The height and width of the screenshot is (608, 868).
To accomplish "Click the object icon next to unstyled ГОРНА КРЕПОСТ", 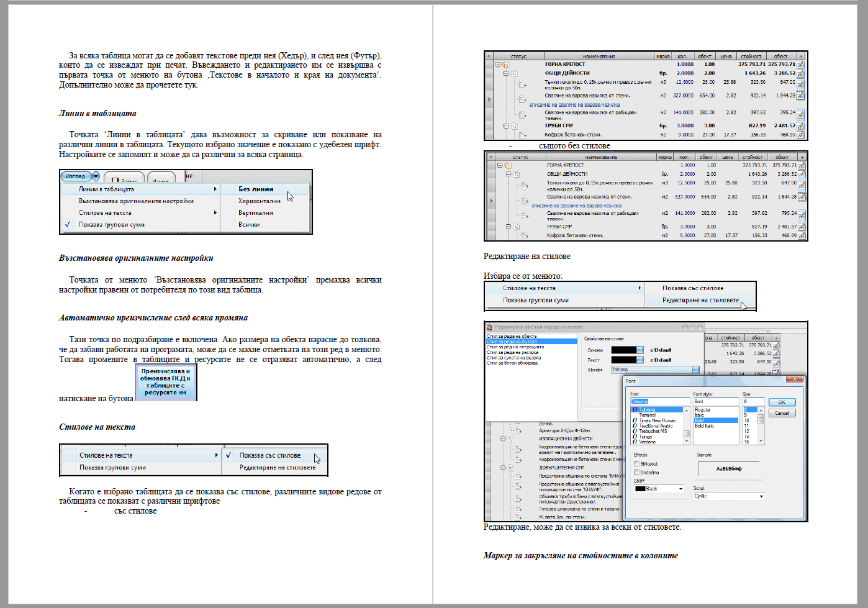I will pos(507,166).
